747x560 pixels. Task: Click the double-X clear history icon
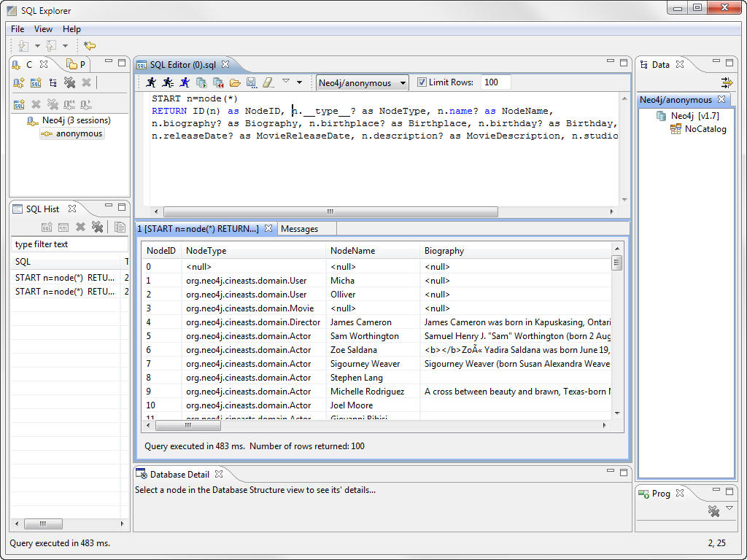click(98, 227)
